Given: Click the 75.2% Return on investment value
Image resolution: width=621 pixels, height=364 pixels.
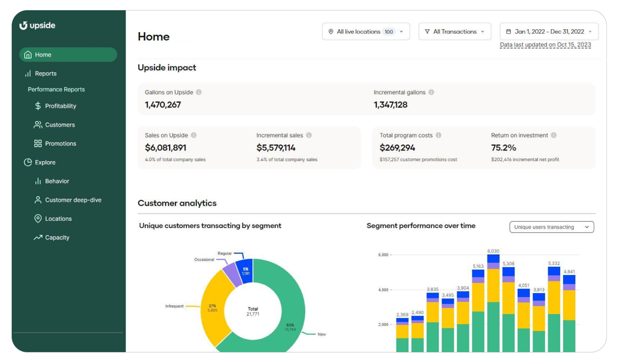Looking at the screenshot, I should tap(504, 147).
